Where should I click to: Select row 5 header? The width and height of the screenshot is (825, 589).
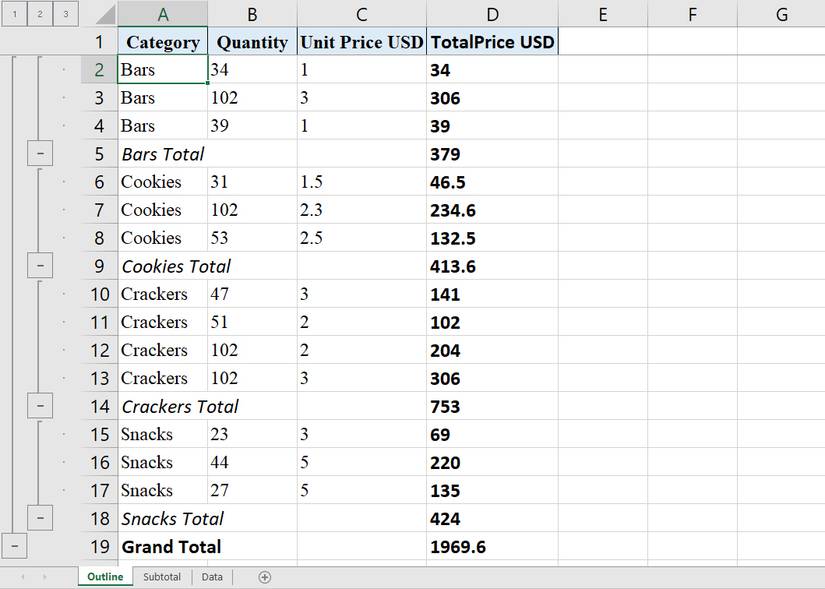99,154
